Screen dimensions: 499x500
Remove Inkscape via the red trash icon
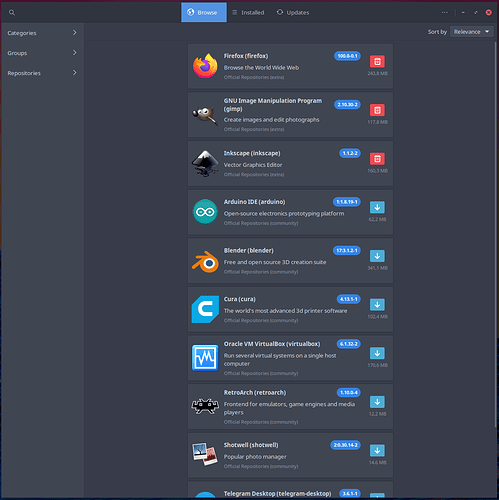[x=377, y=159]
